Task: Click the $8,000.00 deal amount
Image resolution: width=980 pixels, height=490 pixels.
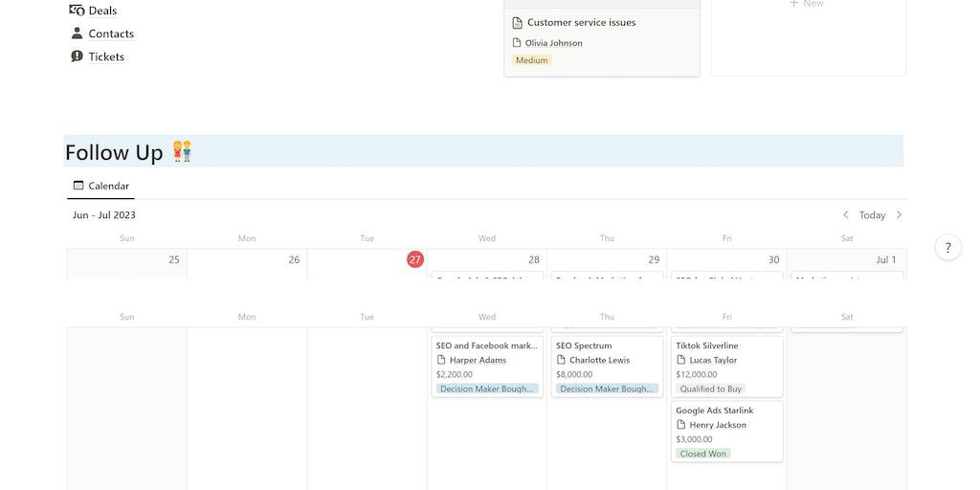Action: click(574, 374)
